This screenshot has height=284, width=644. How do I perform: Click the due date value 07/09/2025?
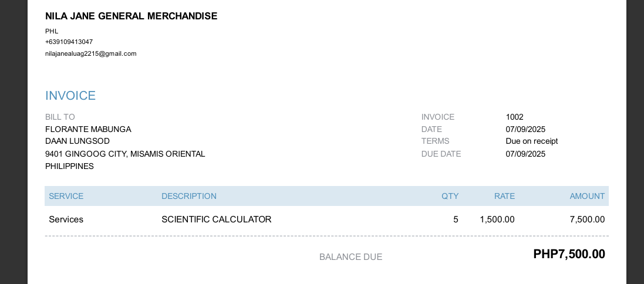click(x=525, y=154)
